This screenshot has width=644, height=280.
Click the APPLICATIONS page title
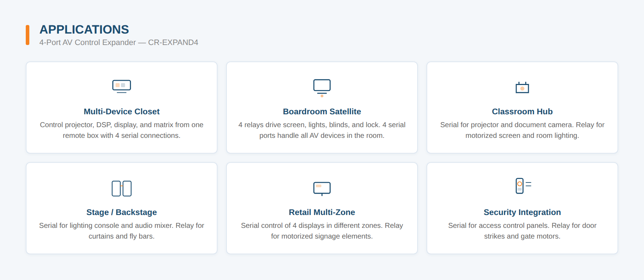tap(84, 29)
